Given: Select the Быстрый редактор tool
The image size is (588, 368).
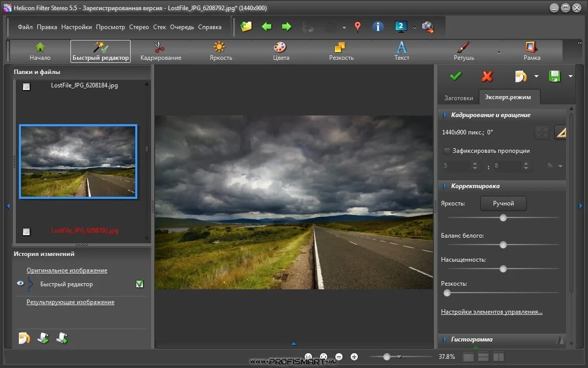Looking at the screenshot, I should (101, 52).
